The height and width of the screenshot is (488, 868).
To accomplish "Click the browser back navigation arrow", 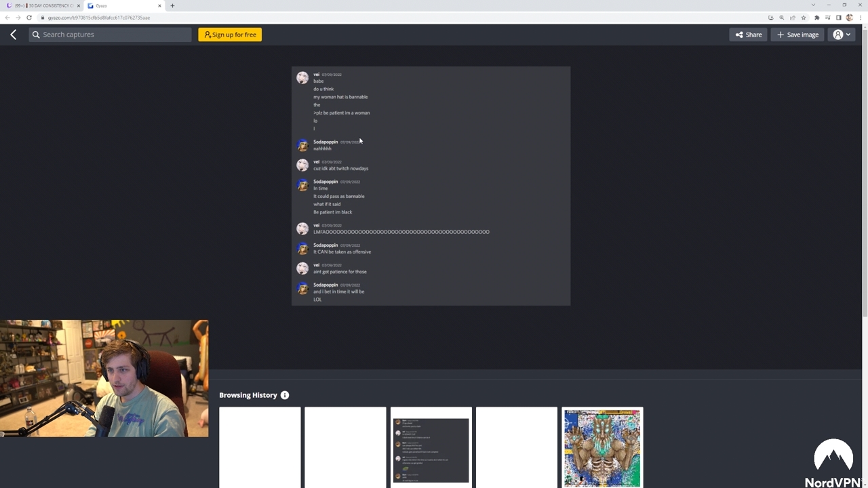I will coord(7,18).
